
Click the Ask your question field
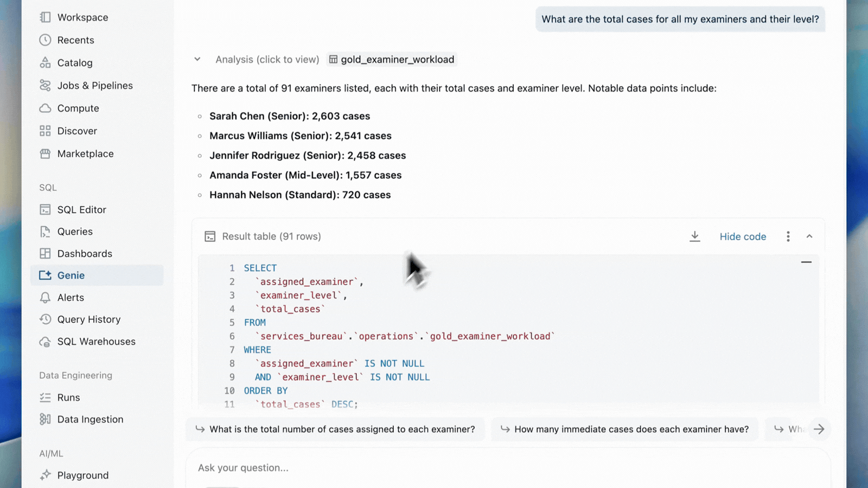509,467
